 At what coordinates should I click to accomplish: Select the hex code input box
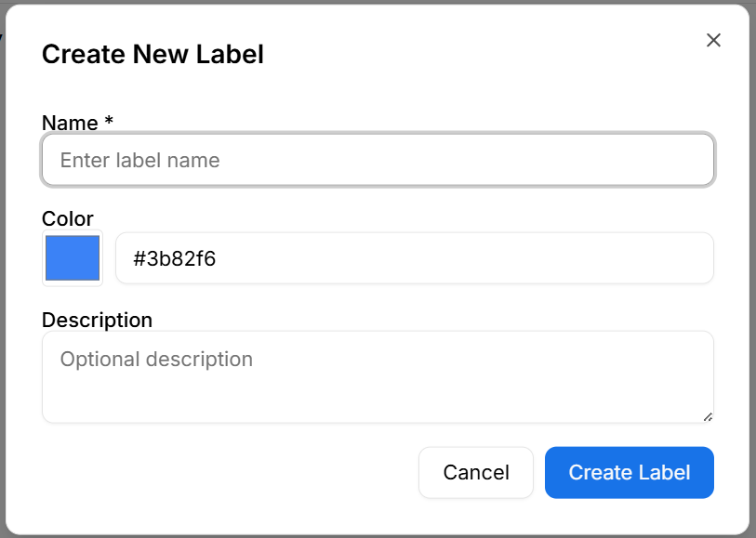[414, 258]
